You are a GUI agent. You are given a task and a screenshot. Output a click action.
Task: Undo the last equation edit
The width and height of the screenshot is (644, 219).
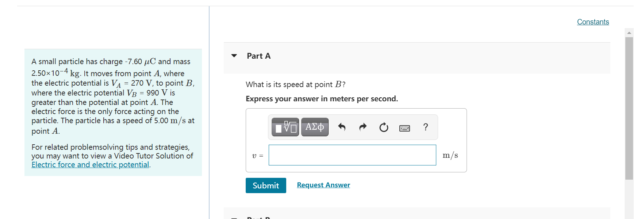click(x=342, y=127)
